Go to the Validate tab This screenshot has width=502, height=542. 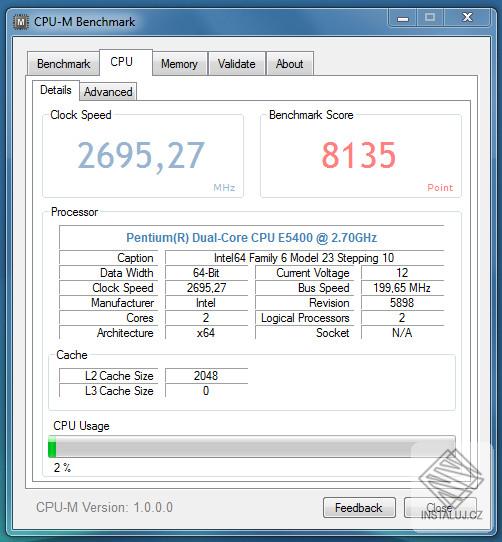[236, 64]
